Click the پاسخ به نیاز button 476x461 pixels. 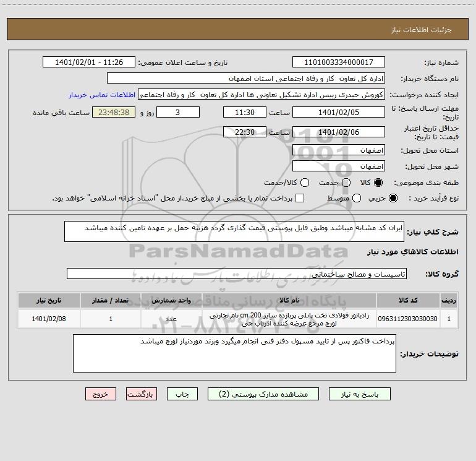(x=360, y=394)
